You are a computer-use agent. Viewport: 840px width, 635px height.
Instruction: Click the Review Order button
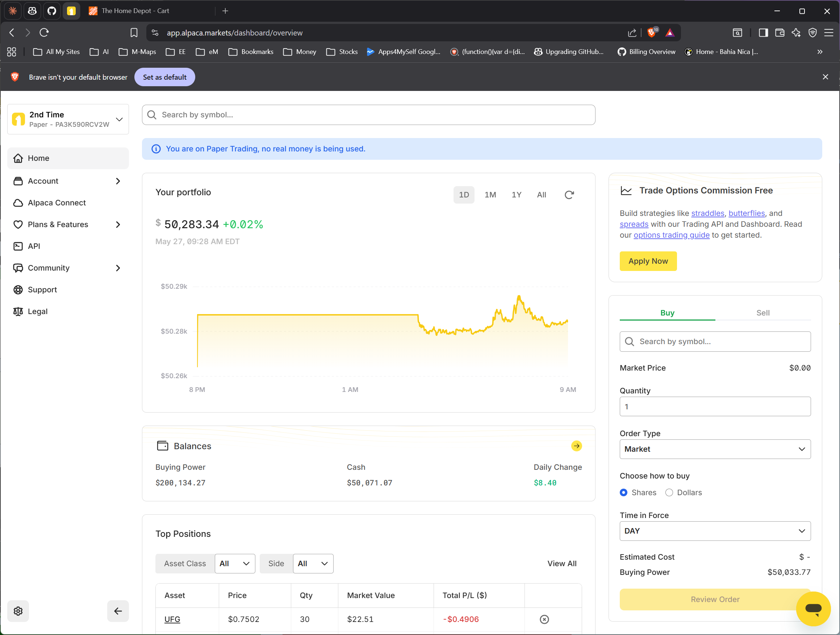tap(715, 599)
